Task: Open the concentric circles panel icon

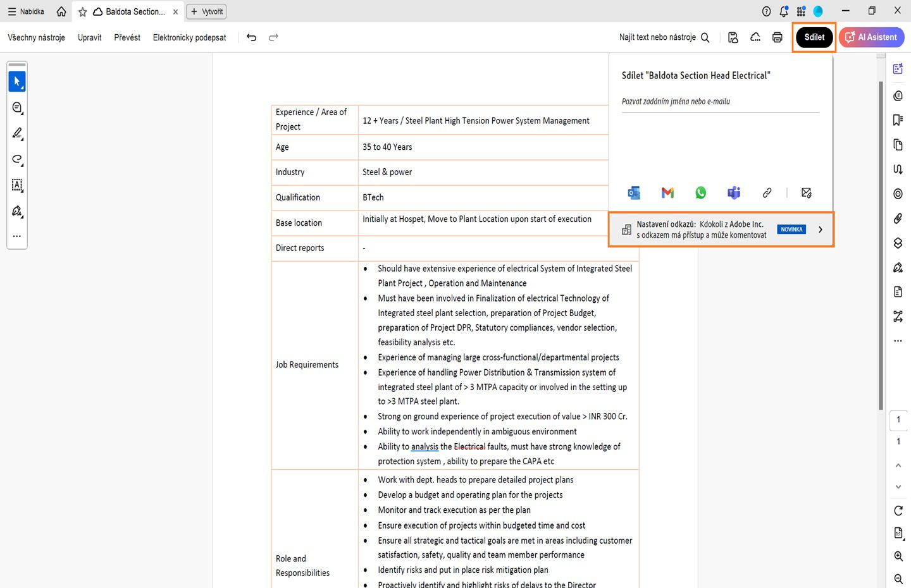Action: 898,194
